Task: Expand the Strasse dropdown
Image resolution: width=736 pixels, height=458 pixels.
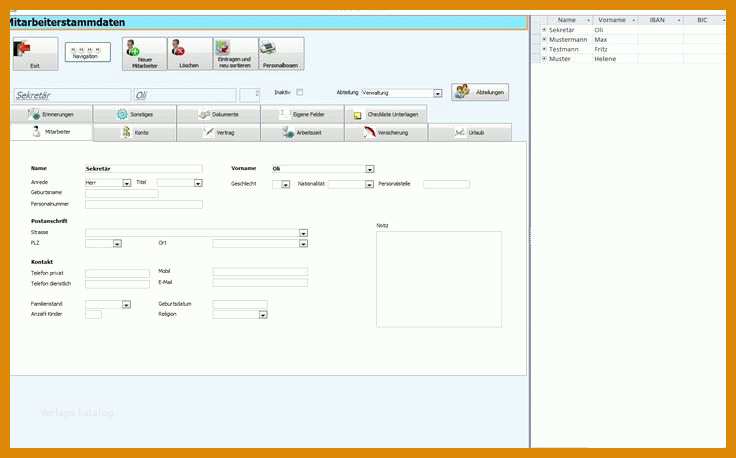Action: pyautogui.click(x=303, y=233)
